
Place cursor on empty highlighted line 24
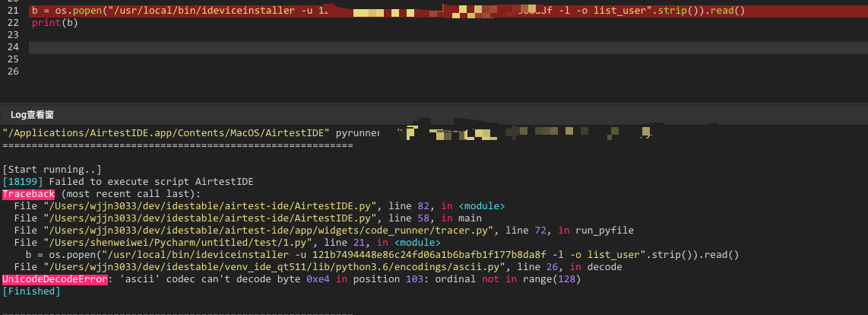(x=448, y=48)
